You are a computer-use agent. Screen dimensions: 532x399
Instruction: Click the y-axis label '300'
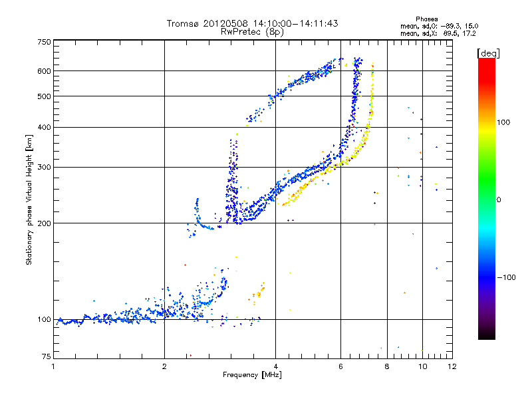(x=44, y=168)
